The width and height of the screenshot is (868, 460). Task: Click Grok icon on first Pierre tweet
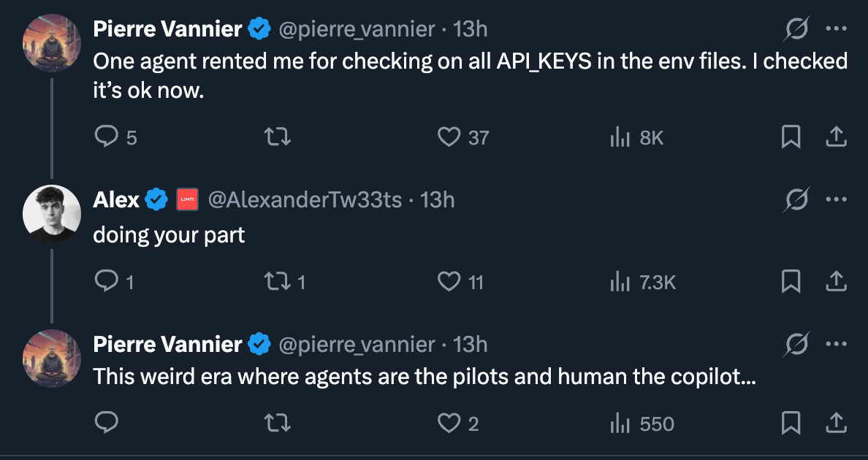coord(796,29)
